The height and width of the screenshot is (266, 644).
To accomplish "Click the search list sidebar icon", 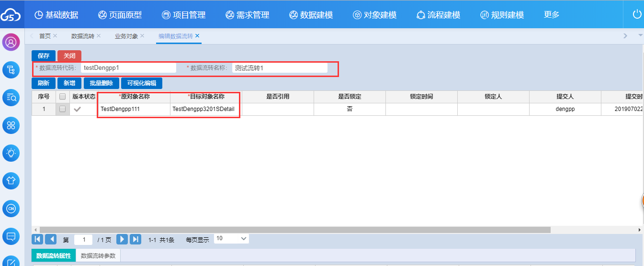I will click(11, 98).
